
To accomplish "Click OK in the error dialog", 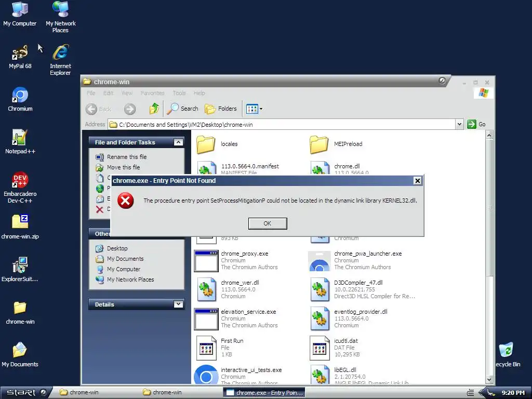I will pos(268,223).
